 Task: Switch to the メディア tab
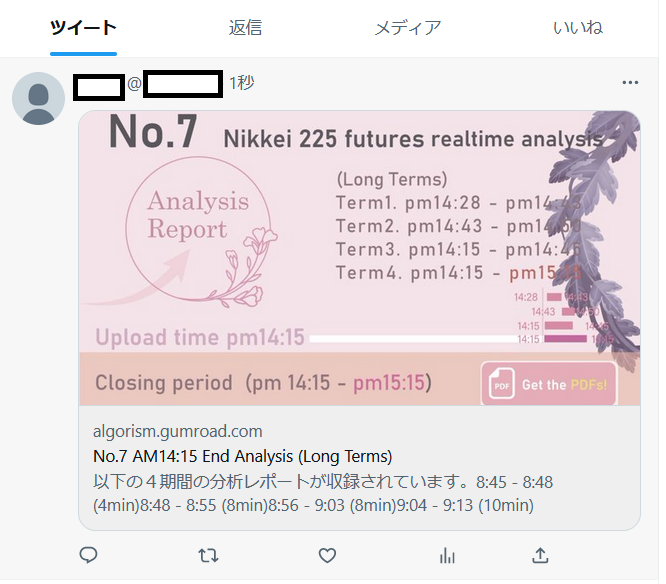pos(407,28)
